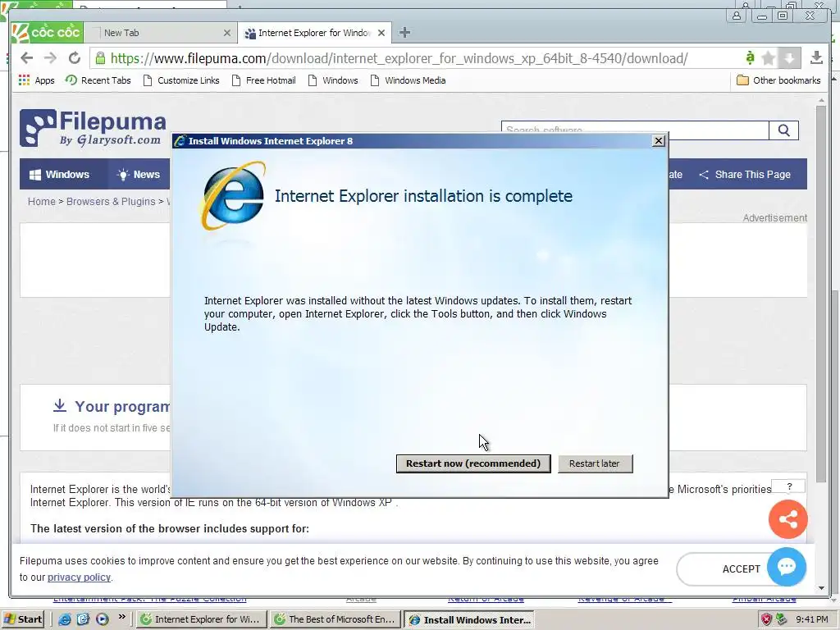Viewport: 840px width, 630px height.
Task: Go forward with the browser forward arrow
Action: [x=50, y=58]
